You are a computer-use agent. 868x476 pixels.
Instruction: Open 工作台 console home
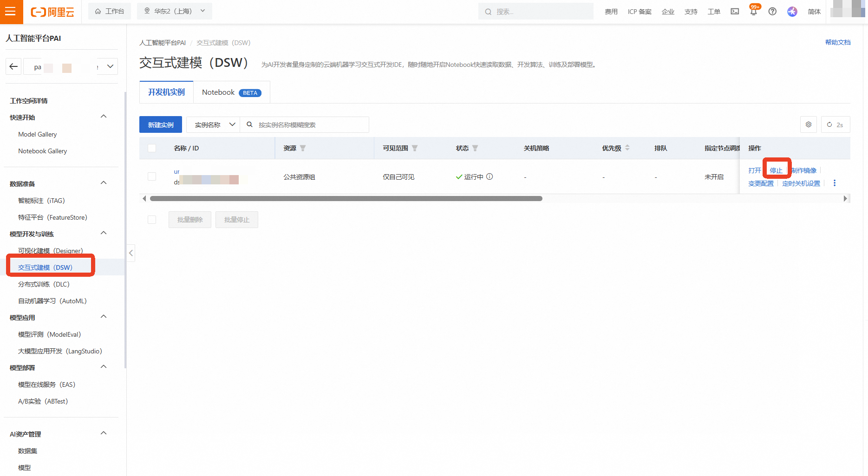tap(110, 11)
